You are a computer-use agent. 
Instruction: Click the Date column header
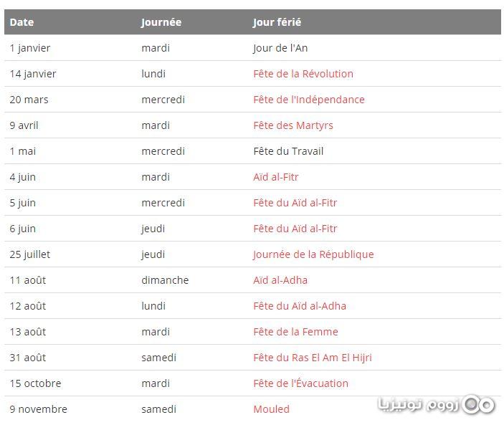coord(22,22)
